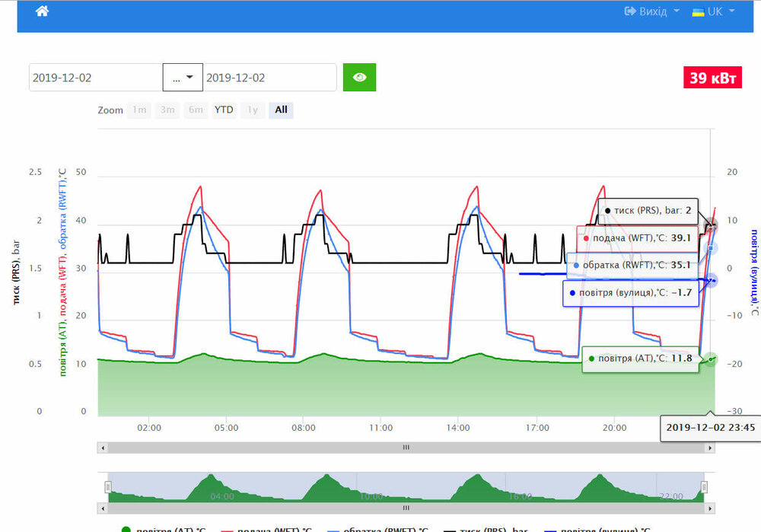Image resolution: width=761 pixels, height=532 pixels.
Task: Open the Вихід logout dropdown
Action: pos(651,11)
